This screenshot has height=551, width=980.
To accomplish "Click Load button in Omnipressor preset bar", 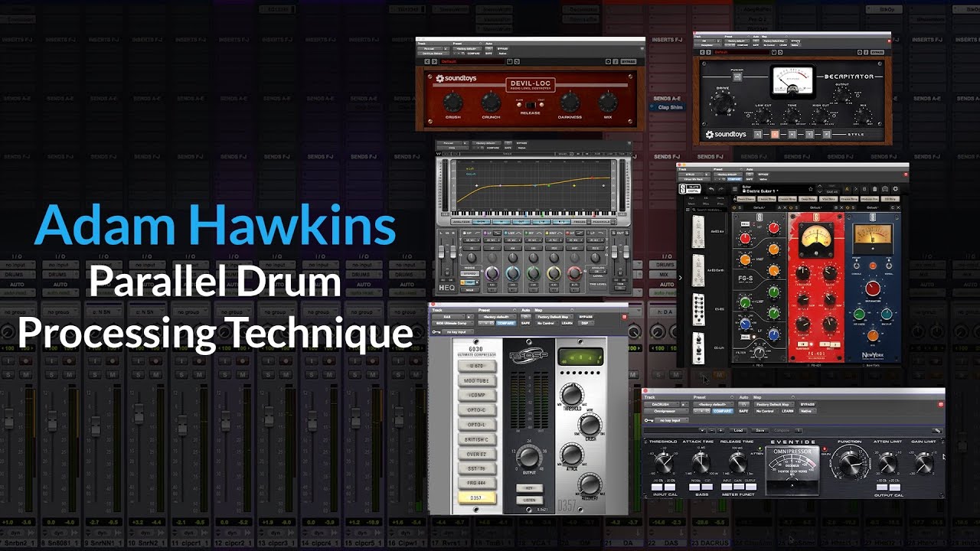I will coord(738,430).
